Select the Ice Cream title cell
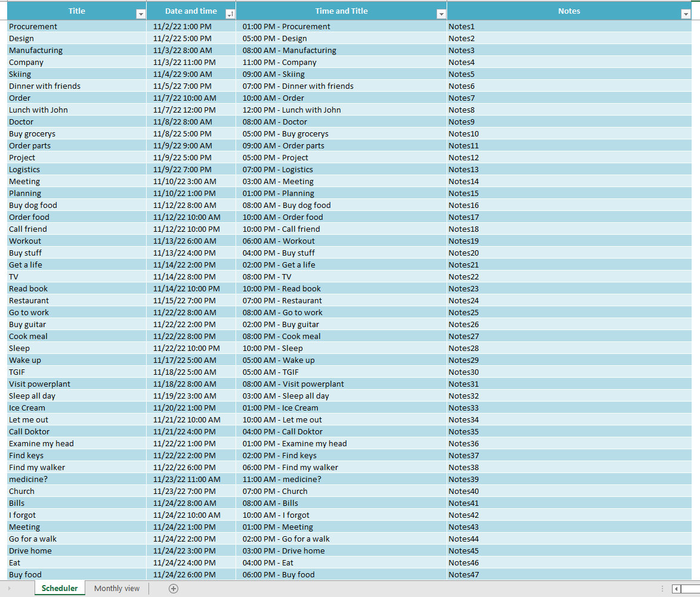Screen dimensions: 700x597 point(77,408)
